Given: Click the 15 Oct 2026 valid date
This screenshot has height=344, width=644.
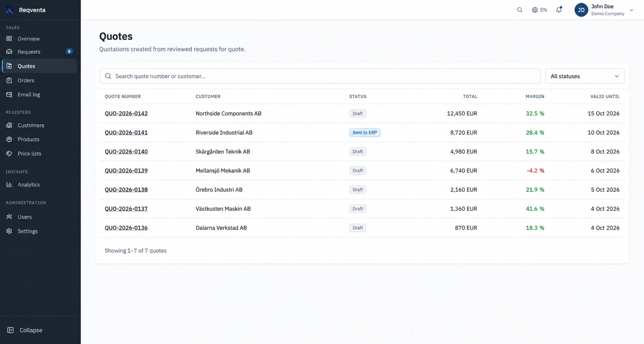Looking at the screenshot, I should [x=603, y=113].
